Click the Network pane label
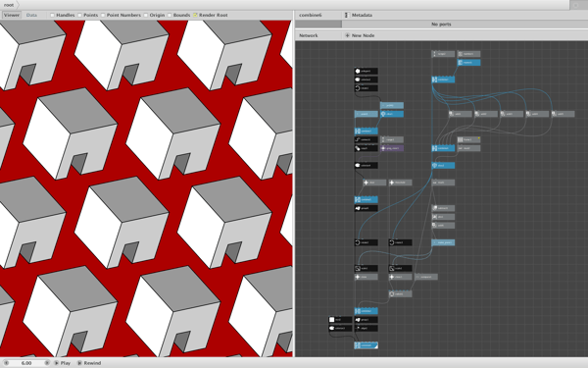Image resolution: width=588 pixels, height=368 pixels. (309, 35)
